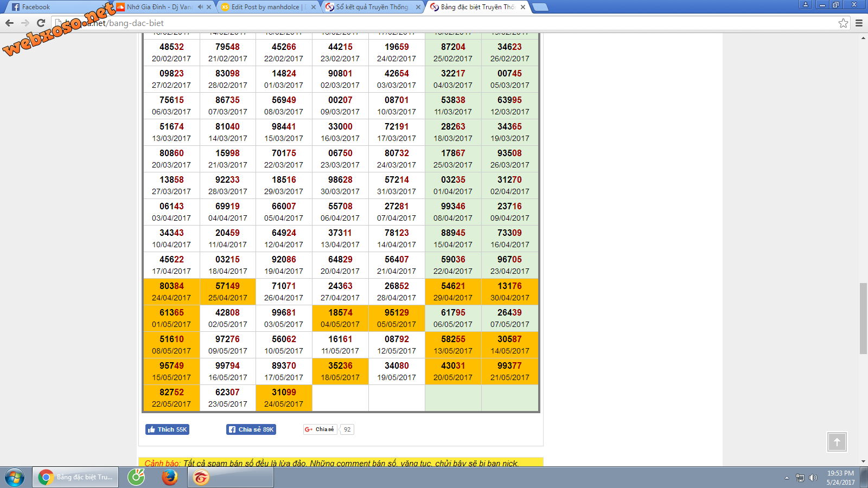Click Facebook Thích 55K like button
The image size is (868, 488).
point(167,429)
